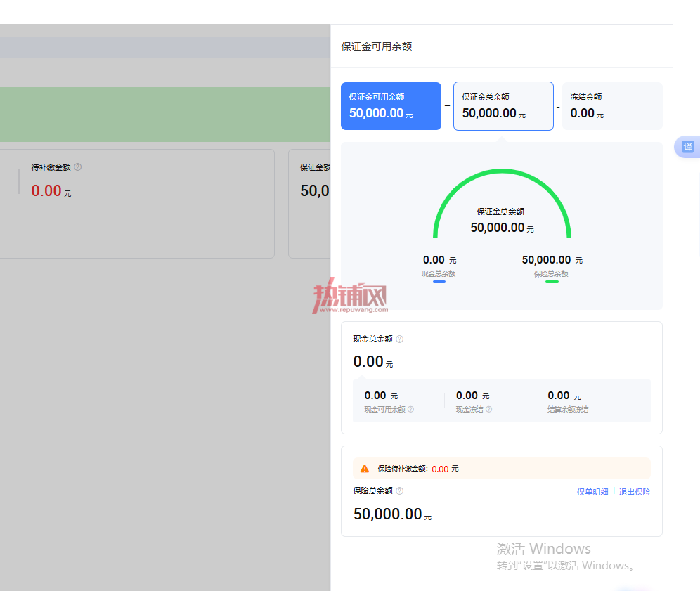This screenshot has width=700, height=591.
Task: Click help icon next to 保险总余额
Action: [400, 491]
